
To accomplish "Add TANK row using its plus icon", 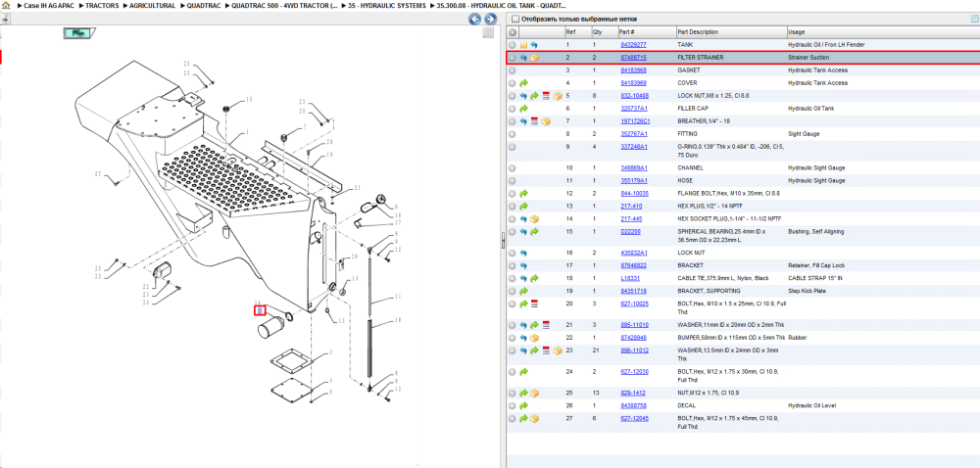I will [513, 45].
